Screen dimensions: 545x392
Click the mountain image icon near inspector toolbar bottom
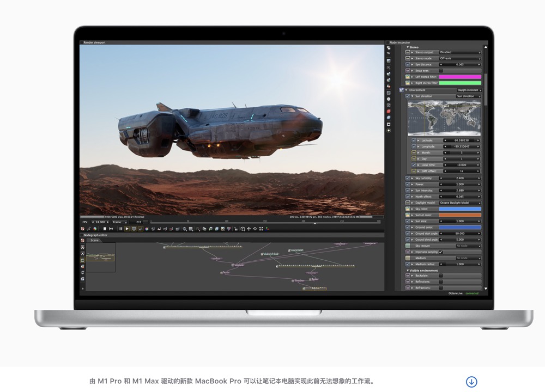point(389,124)
